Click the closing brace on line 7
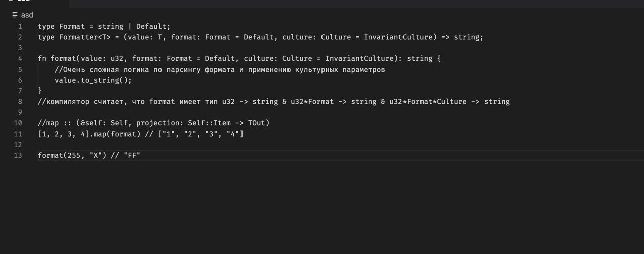This screenshot has width=644, height=254. point(40,91)
